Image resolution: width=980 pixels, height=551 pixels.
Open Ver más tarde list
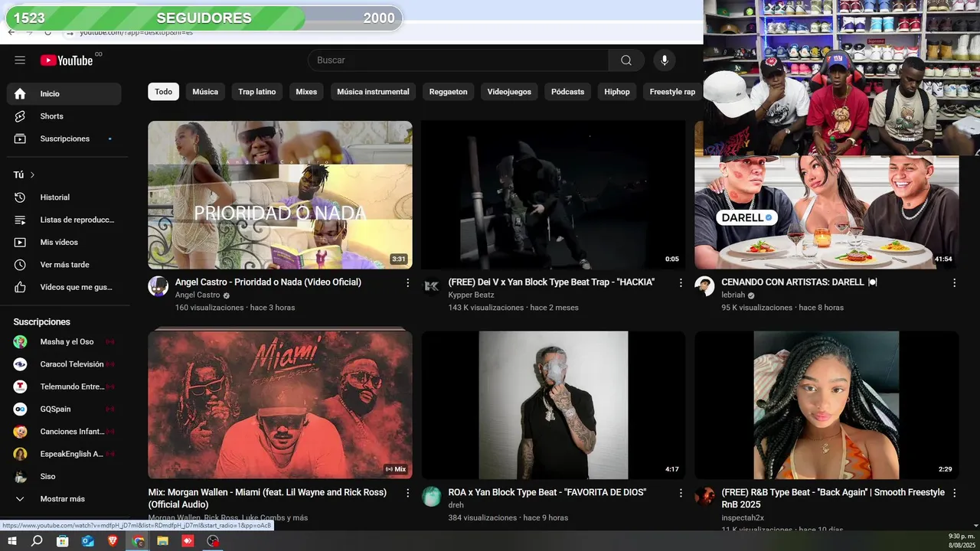pyautogui.click(x=64, y=265)
